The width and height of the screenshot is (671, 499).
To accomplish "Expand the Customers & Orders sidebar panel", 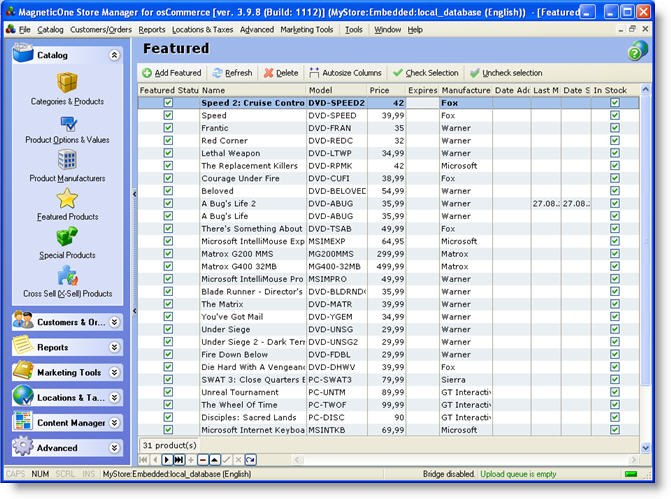I will (114, 322).
